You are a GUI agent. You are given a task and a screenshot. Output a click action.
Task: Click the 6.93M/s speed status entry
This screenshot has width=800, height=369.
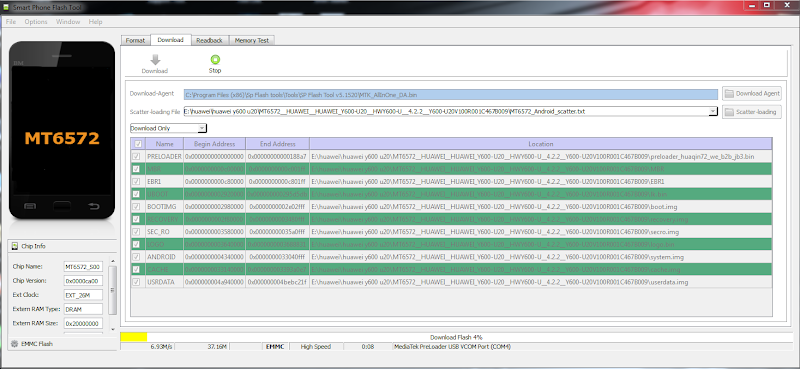148,347
